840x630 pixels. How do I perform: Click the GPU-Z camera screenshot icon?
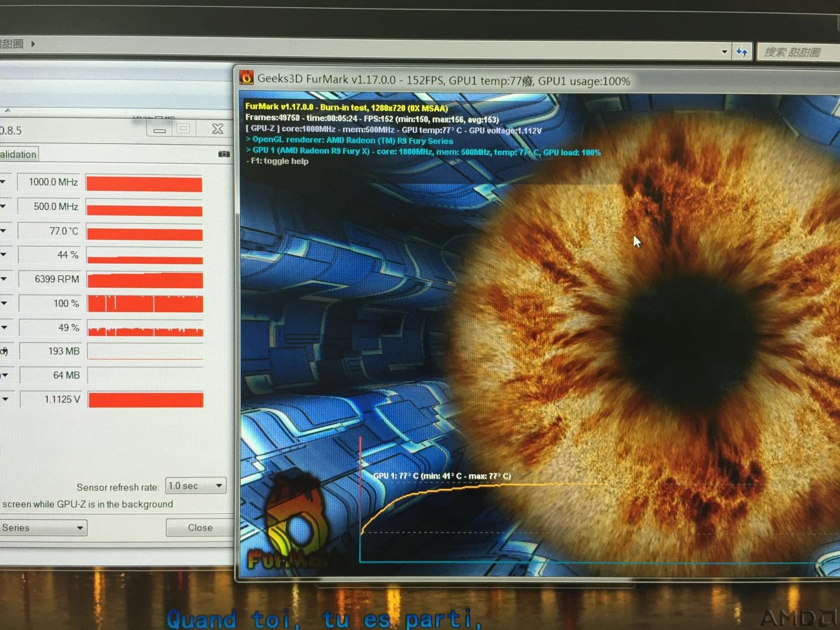tap(224, 154)
